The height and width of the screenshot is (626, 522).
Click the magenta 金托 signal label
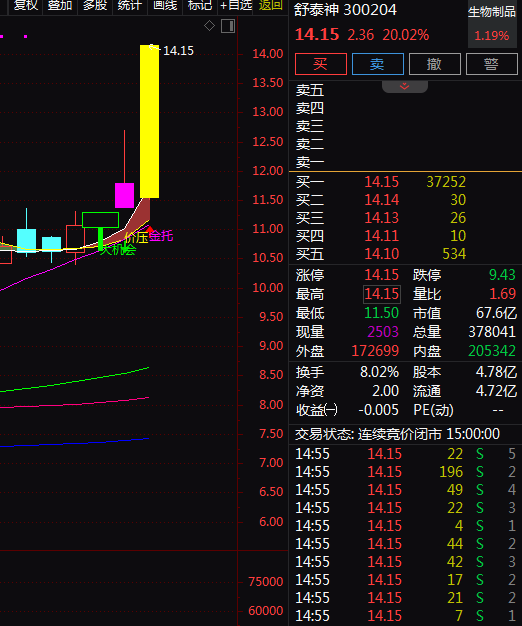click(161, 236)
